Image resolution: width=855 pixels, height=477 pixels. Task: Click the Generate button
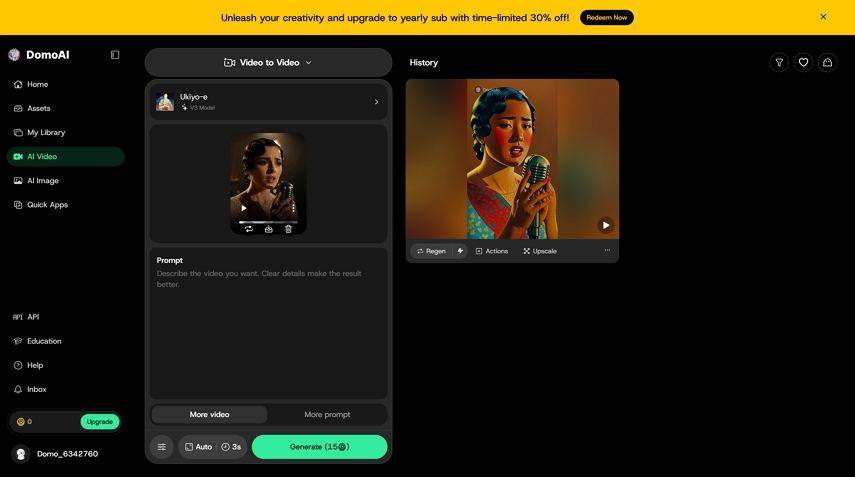(x=320, y=447)
